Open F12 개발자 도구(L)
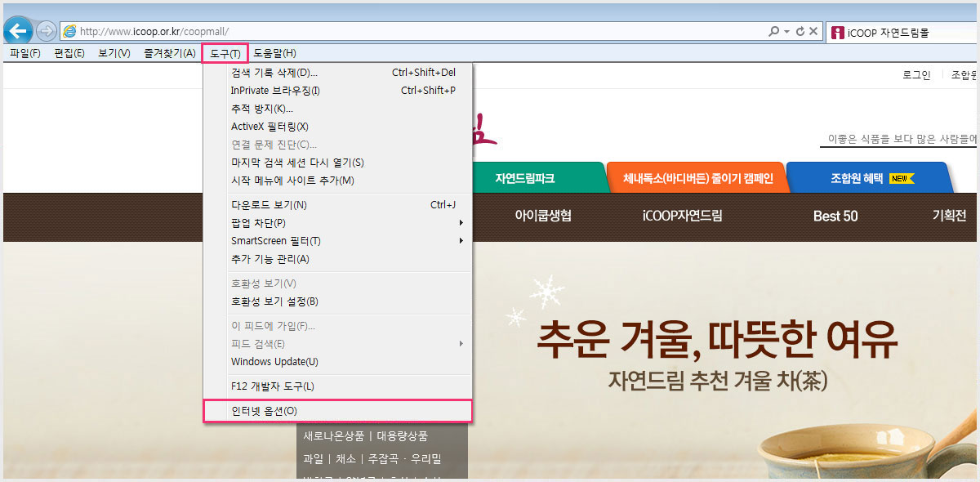 pos(338,386)
